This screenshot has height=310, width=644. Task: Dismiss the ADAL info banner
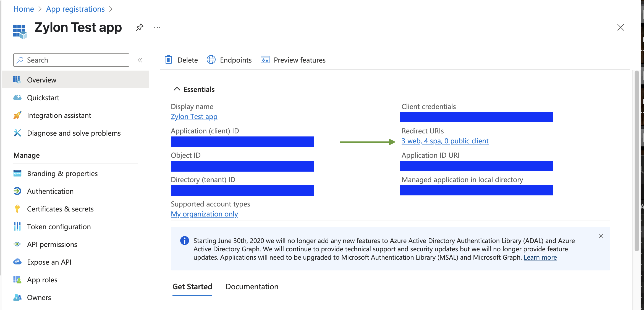(601, 236)
